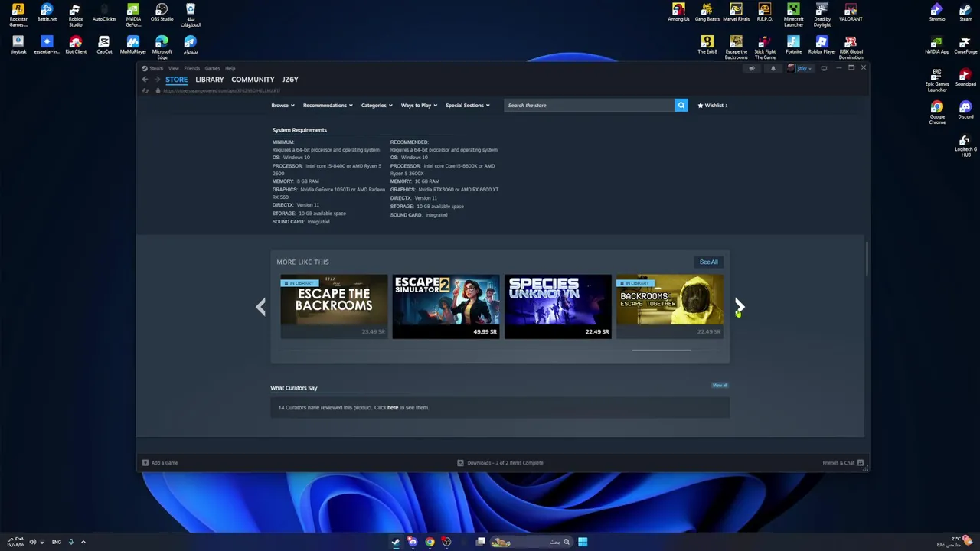The height and width of the screenshot is (551, 980).
Task: Click the taskbar microphone tray icon
Action: click(x=70, y=542)
